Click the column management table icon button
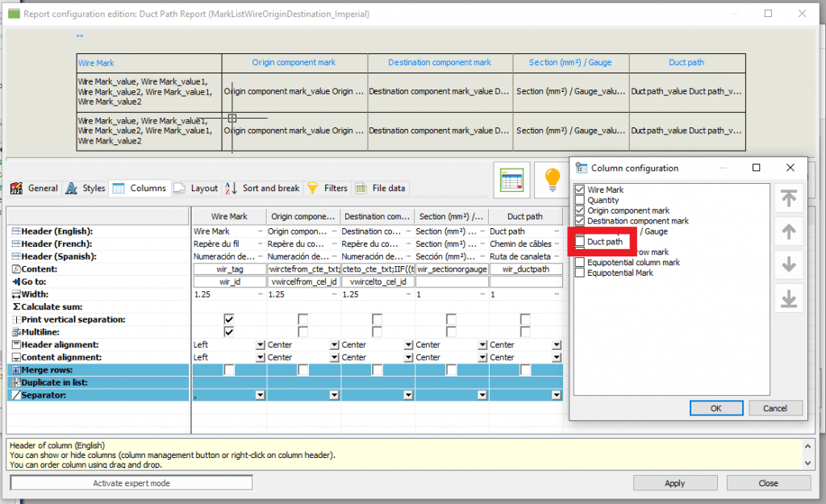 [513, 179]
